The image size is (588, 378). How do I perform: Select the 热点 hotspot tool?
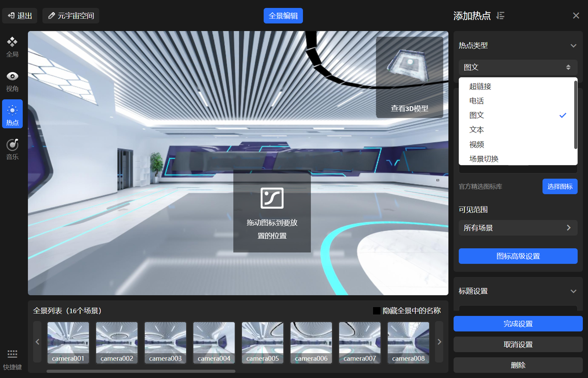pos(12,115)
